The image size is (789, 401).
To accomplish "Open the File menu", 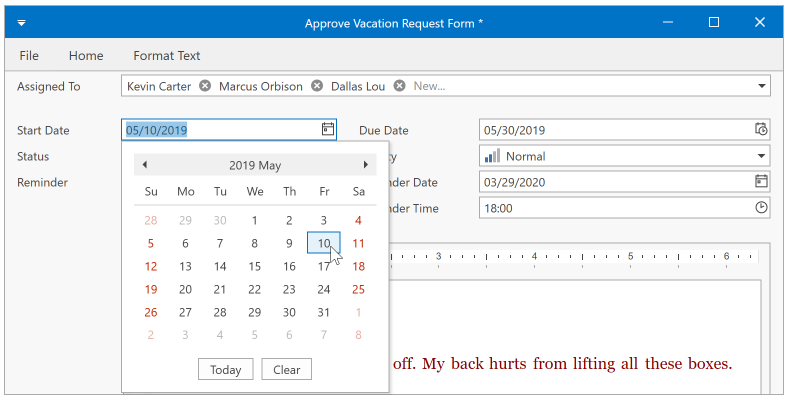I will [29, 55].
